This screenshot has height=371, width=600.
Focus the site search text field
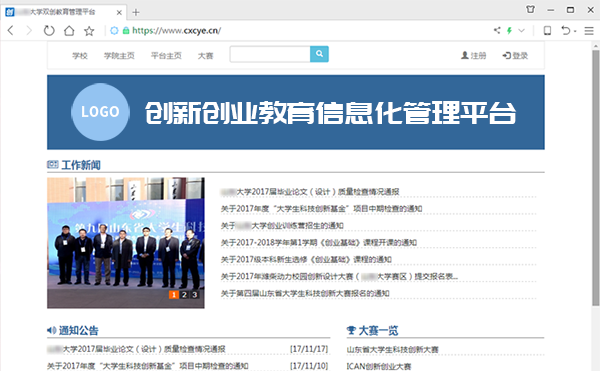270,54
